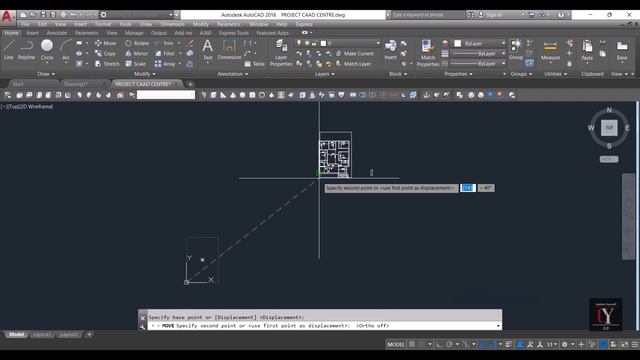Expand the Utilities panel

click(x=556, y=74)
